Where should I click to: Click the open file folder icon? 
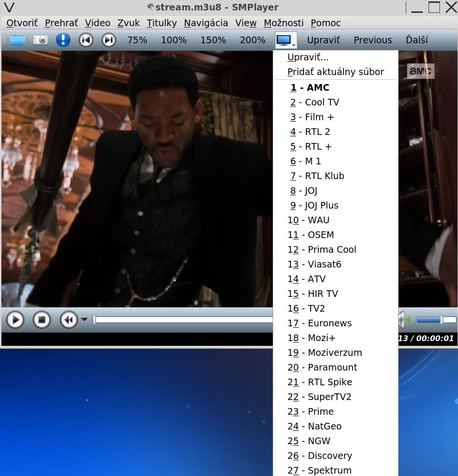18,40
